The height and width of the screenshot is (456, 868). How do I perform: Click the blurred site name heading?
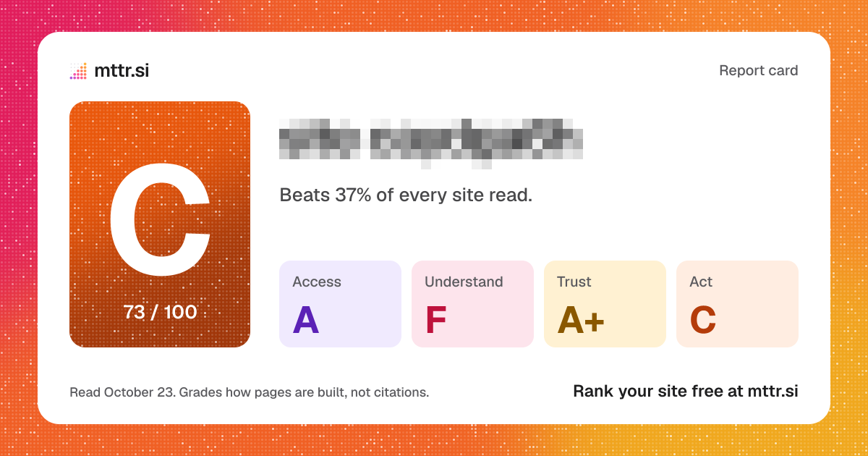[431, 143]
